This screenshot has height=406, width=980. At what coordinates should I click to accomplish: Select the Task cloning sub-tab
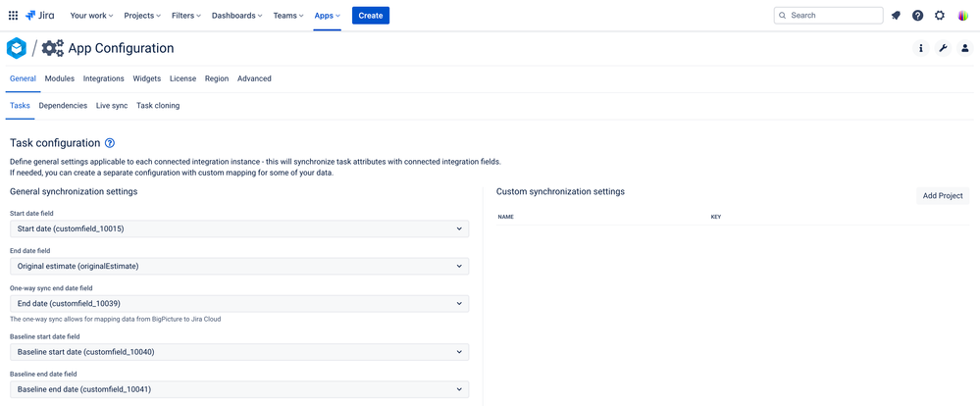click(x=158, y=106)
